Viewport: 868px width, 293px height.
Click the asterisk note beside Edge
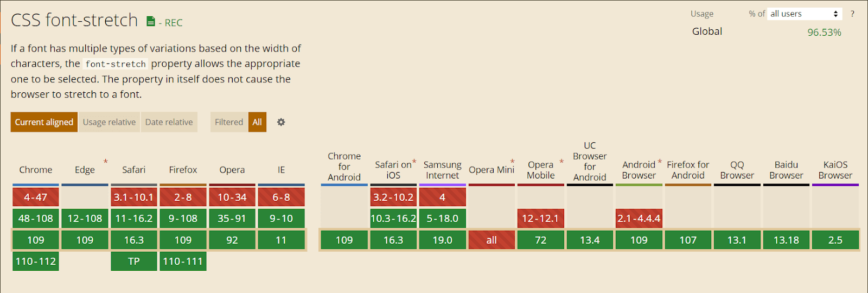click(x=106, y=162)
